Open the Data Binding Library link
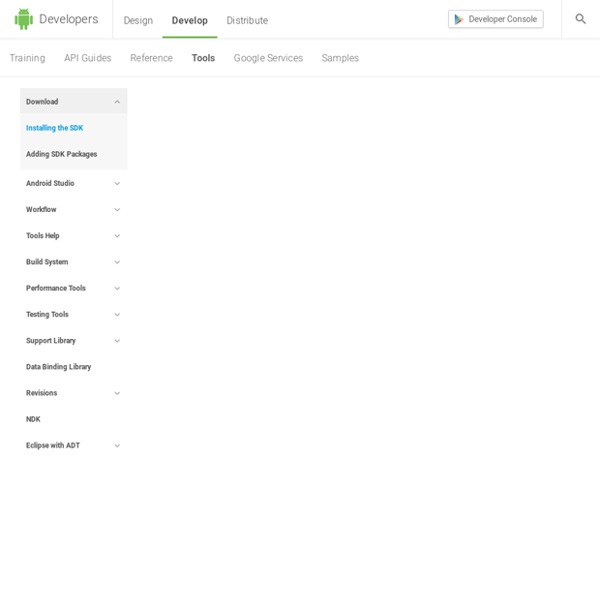Screen dimensions: 600x600 coord(59,367)
